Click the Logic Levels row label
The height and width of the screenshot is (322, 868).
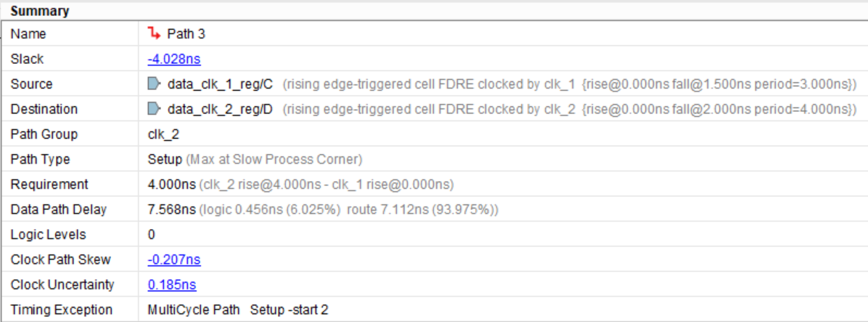(x=48, y=235)
